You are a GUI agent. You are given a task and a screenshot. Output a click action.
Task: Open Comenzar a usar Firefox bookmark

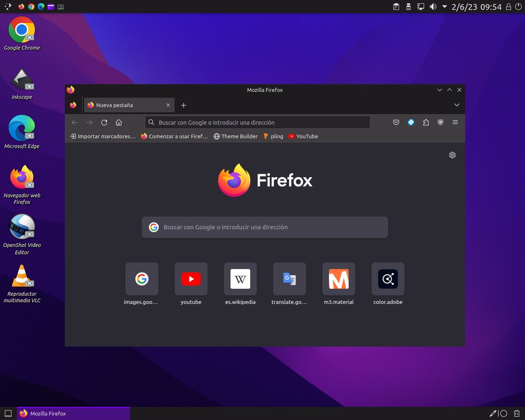pos(175,136)
